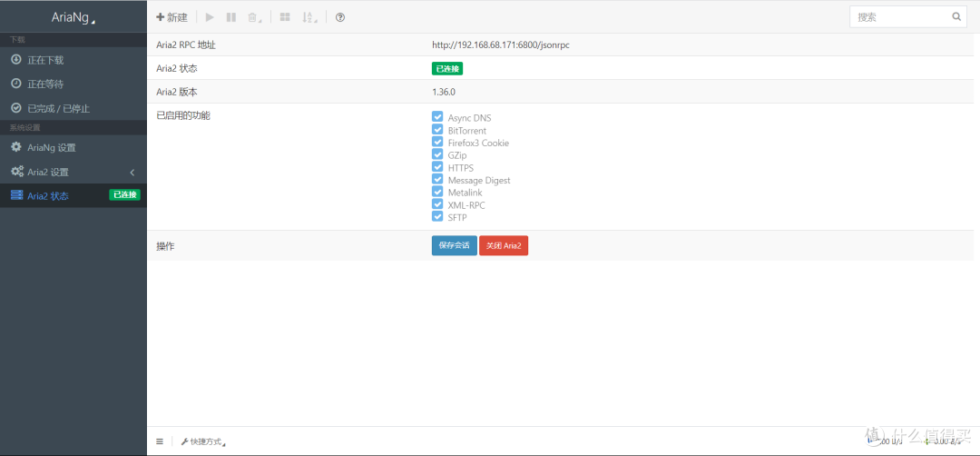Toggle the Metalink checkbox
The height and width of the screenshot is (456, 980).
pyautogui.click(x=437, y=192)
